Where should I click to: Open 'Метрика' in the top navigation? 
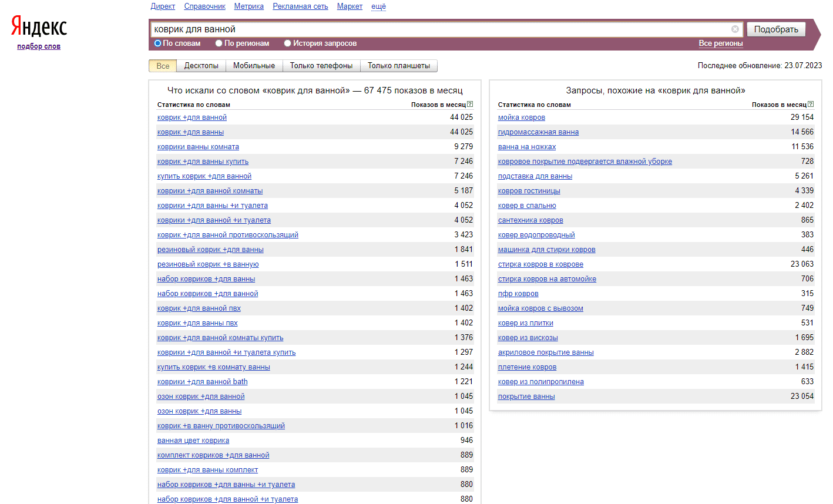pos(248,6)
